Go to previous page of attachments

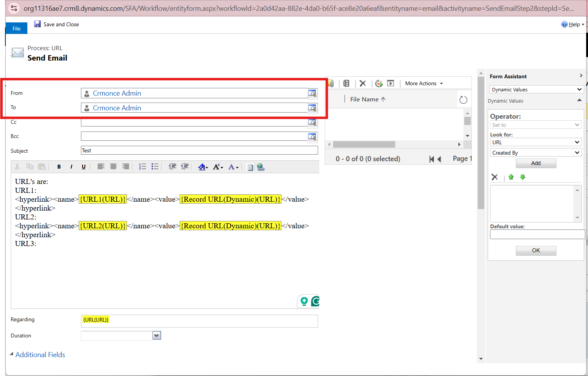[x=439, y=159]
